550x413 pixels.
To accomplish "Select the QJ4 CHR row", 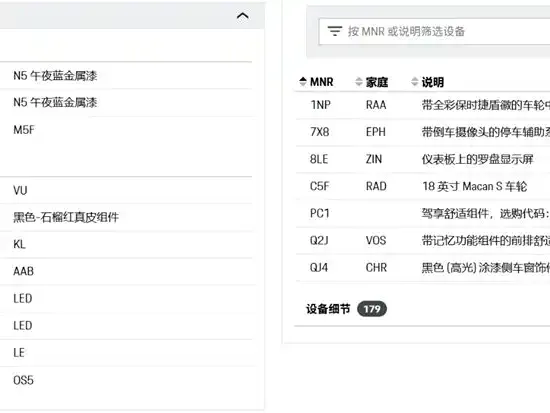I will [x=423, y=268].
